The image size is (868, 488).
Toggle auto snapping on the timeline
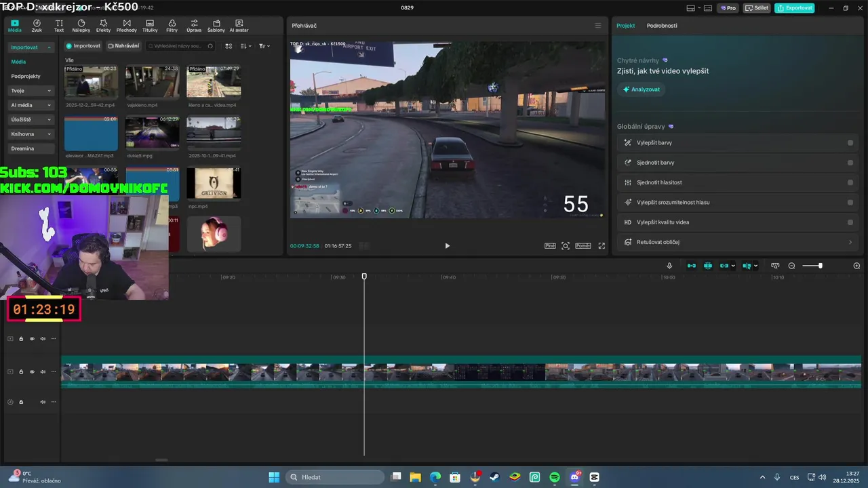click(708, 266)
